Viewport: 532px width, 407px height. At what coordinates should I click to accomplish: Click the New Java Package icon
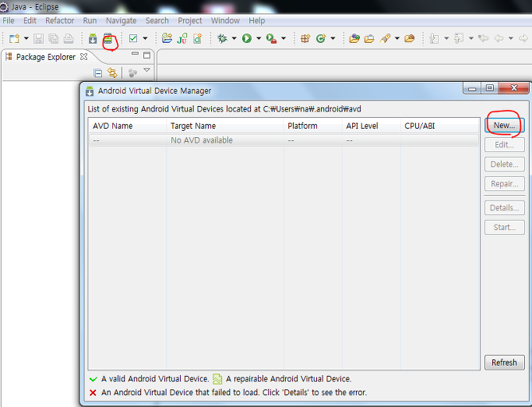[x=305, y=38]
